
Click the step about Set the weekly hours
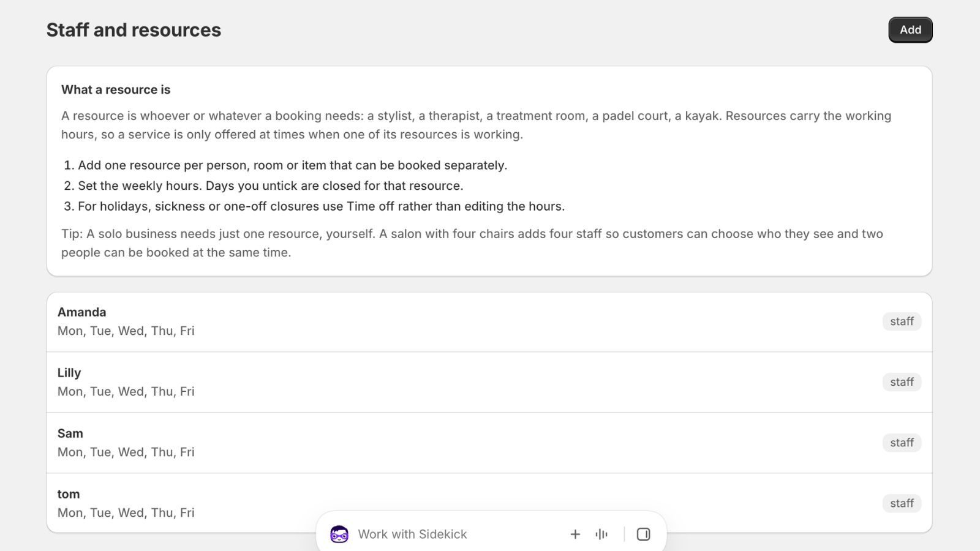(270, 186)
